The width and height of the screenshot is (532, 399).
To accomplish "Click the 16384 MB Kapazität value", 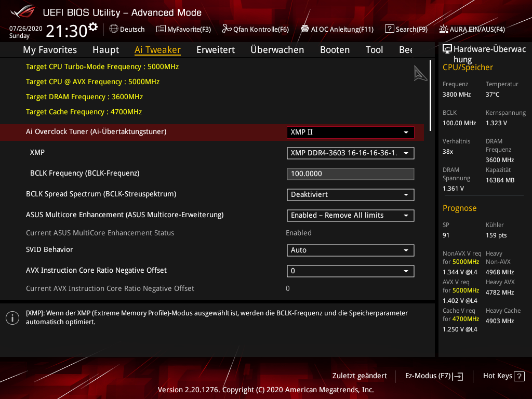I will pyautogui.click(x=500, y=180).
